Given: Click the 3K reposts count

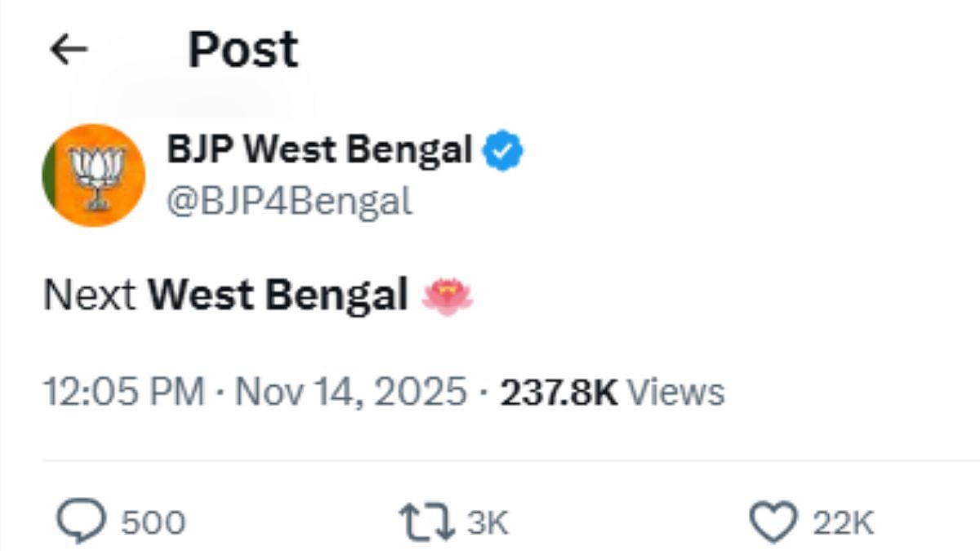Looking at the screenshot, I should coord(486,520).
